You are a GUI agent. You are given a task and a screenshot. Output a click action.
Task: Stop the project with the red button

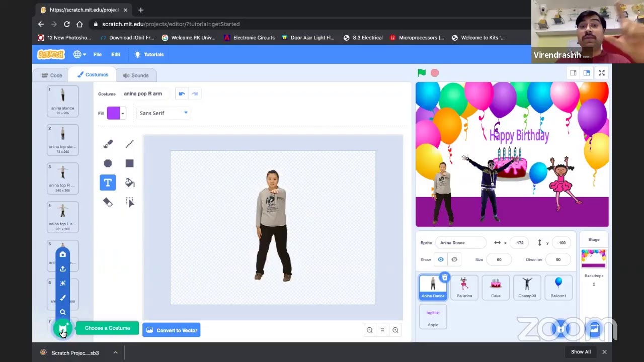[x=435, y=73]
